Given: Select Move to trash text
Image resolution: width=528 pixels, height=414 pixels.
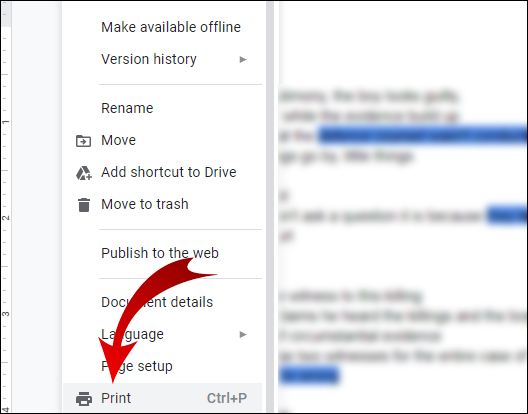Looking at the screenshot, I should coord(144,204).
